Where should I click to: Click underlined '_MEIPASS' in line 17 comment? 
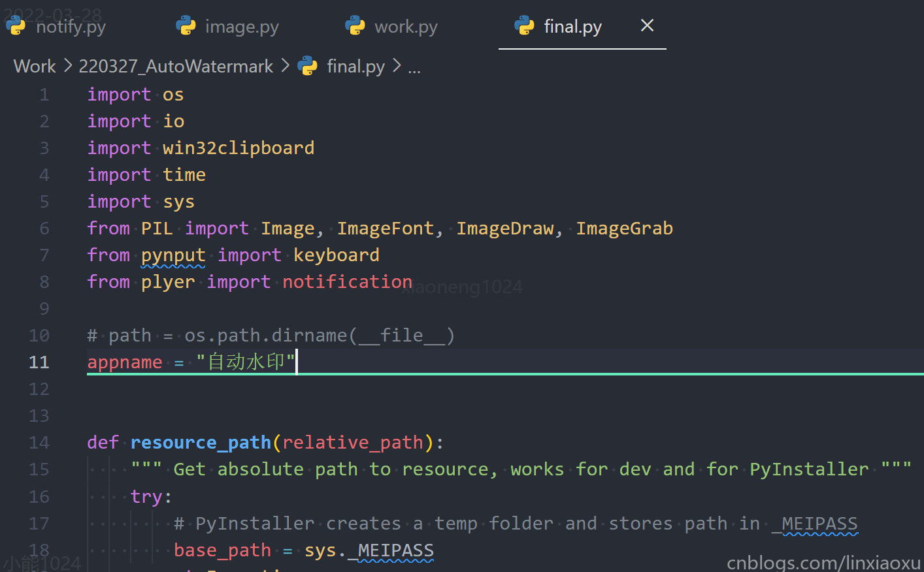click(814, 524)
